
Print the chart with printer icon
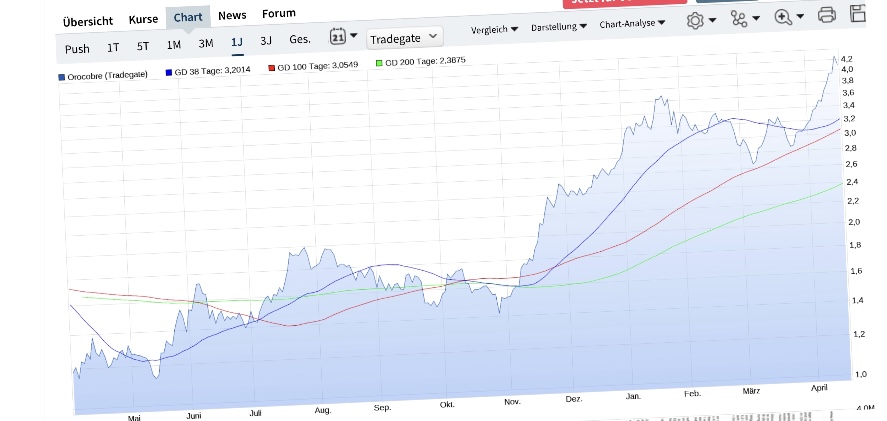[x=826, y=15]
